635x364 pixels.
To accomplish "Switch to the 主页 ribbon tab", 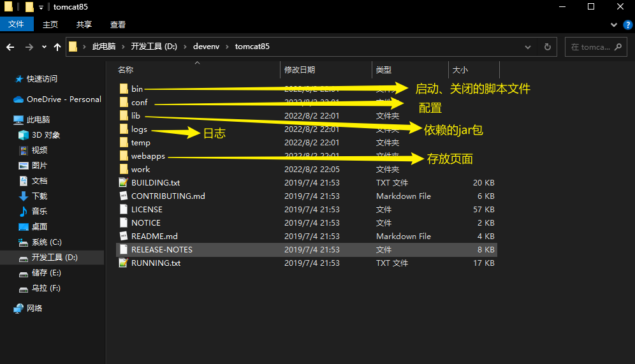I will [x=50, y=25].
